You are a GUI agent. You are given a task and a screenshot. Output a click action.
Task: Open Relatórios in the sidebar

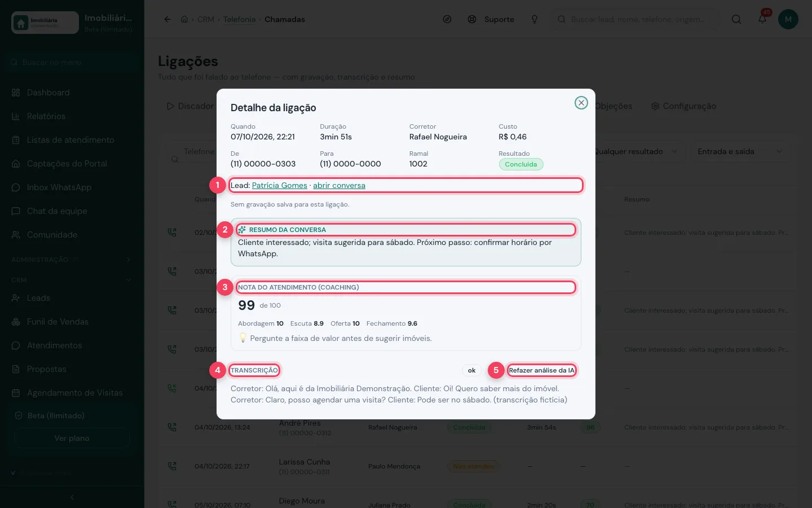pos(72,116)
